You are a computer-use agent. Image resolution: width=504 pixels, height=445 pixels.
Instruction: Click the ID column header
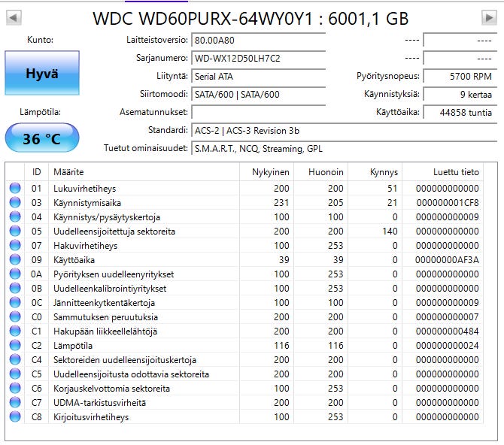click(36, 172)
